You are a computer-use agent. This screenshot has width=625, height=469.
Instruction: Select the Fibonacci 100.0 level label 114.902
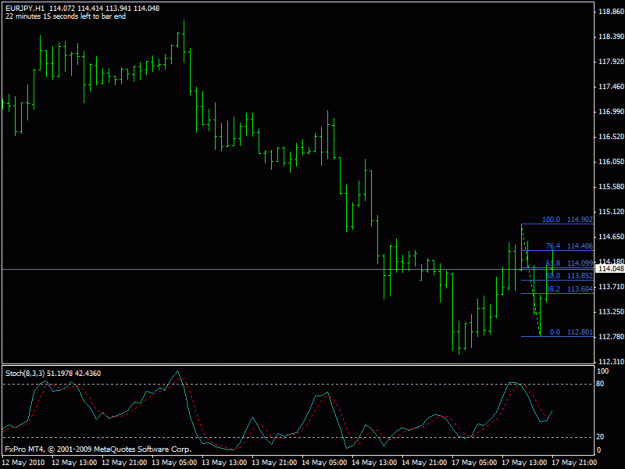(x=568, y=220)
